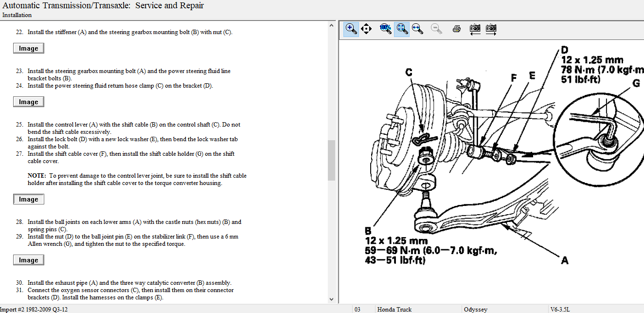Click 'Honda Truck' in status bar

[x=394, y=309]
